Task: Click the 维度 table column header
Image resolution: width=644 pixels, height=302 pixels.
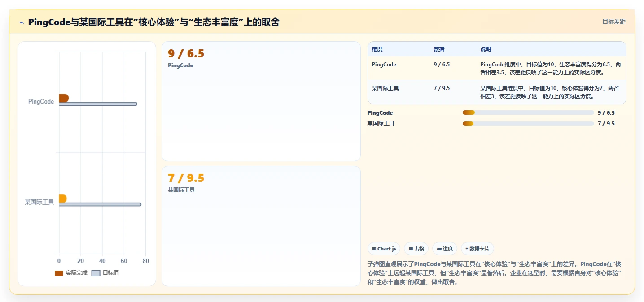Action: [x=377, y=49]
